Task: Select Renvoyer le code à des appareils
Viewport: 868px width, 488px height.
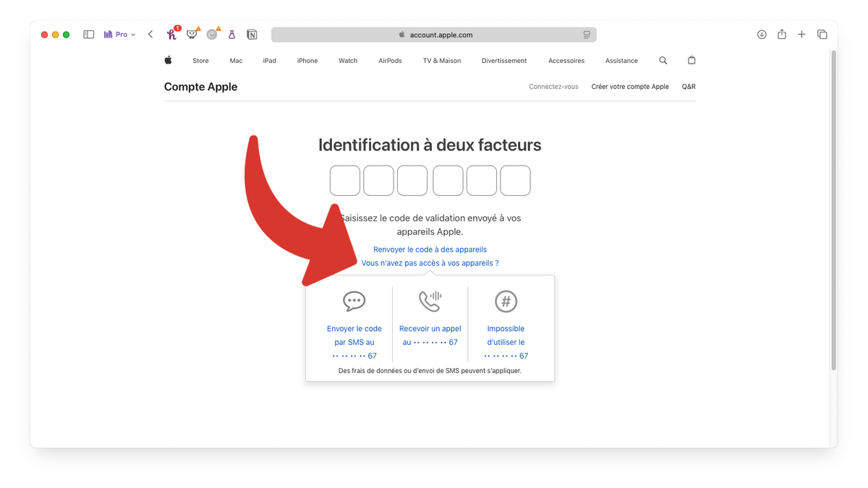Action: click(430, 249)
